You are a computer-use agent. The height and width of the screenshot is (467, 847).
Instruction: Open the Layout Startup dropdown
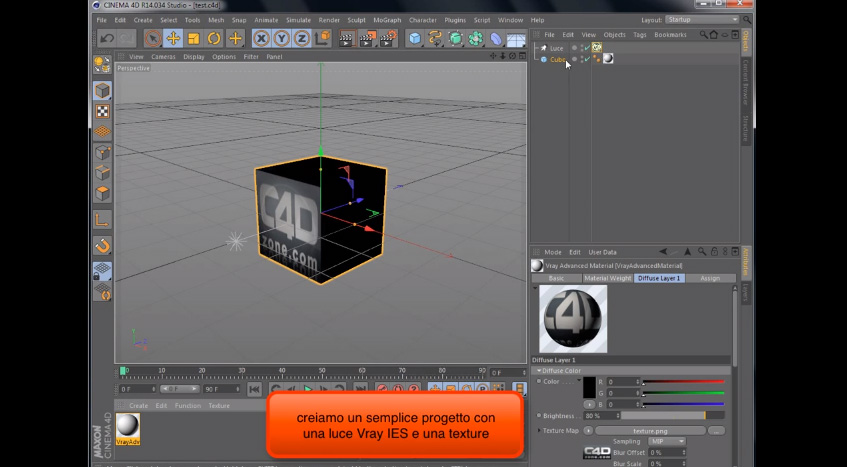[702, 19]
